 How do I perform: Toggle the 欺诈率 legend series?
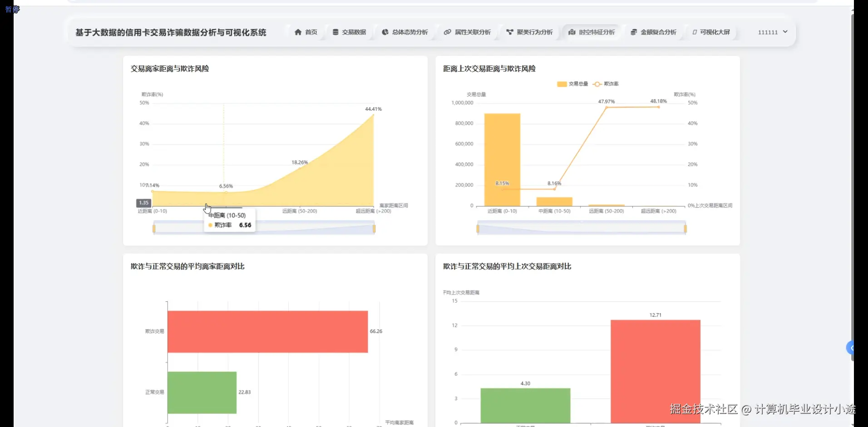click(606, 84)
